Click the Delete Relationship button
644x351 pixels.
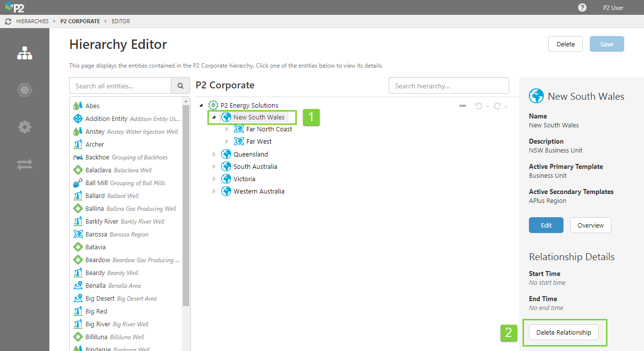point(563,332)
